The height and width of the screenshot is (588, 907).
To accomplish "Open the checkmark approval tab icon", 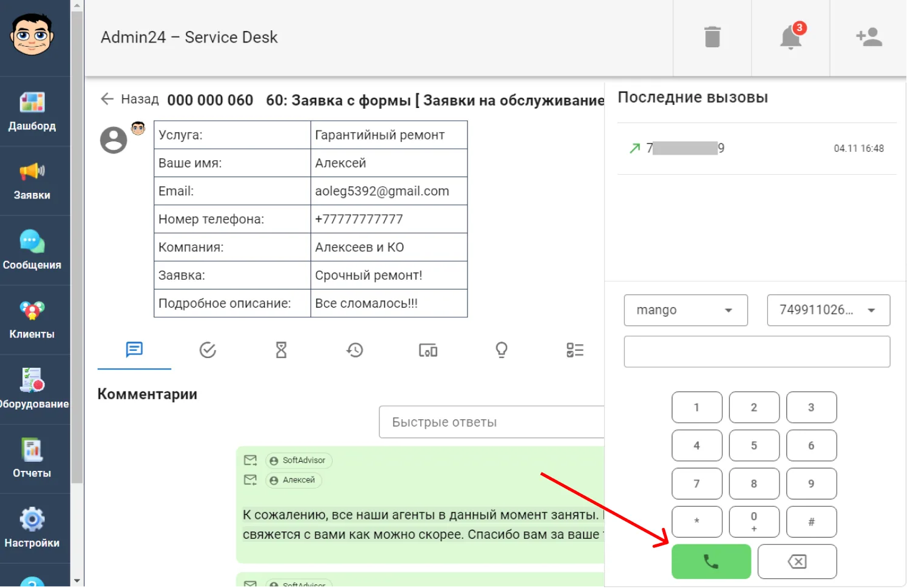I will (x=208, y=350).
